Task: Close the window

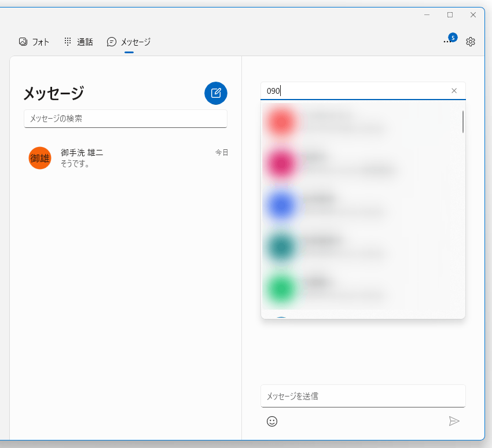Action: pos(473,14)
